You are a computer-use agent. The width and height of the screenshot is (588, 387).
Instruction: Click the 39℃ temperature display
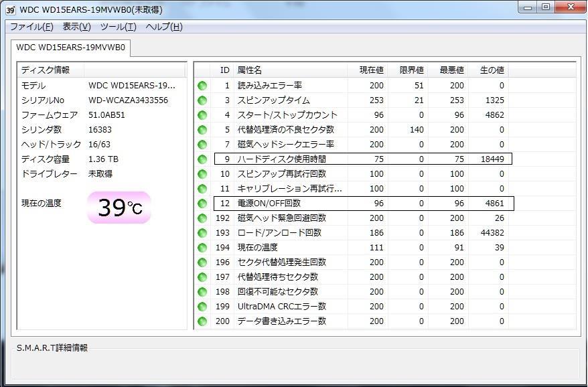pos(119,208)
